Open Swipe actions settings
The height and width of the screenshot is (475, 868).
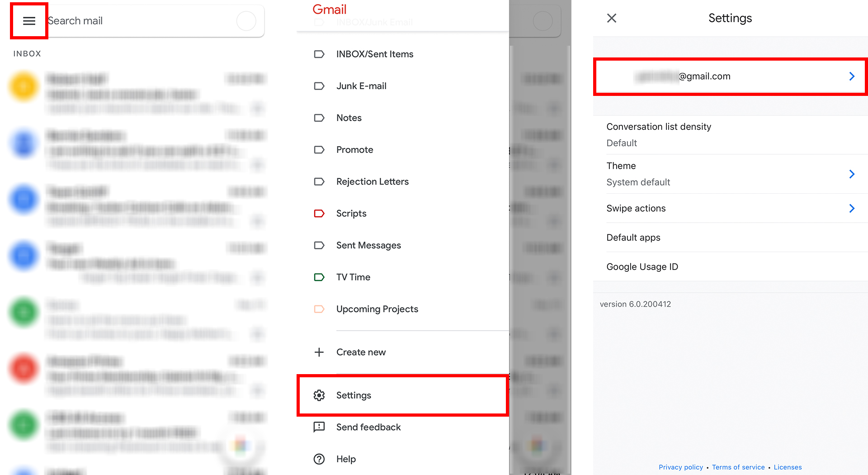(730, 209)
